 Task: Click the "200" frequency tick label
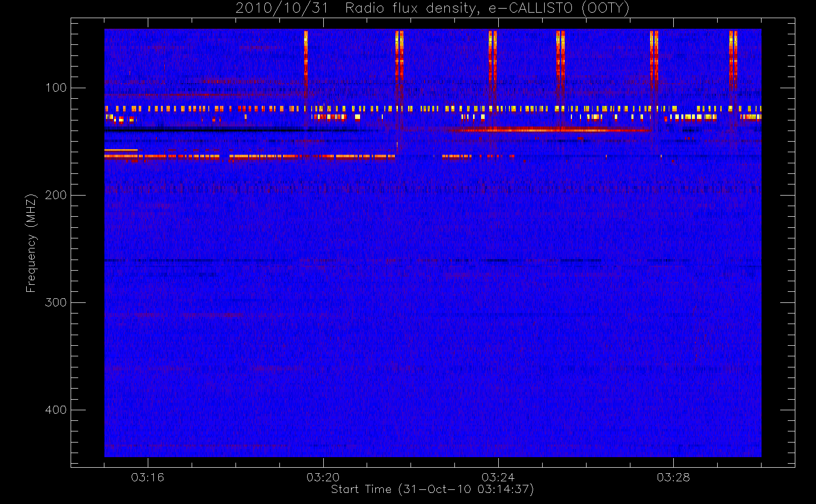55,195
